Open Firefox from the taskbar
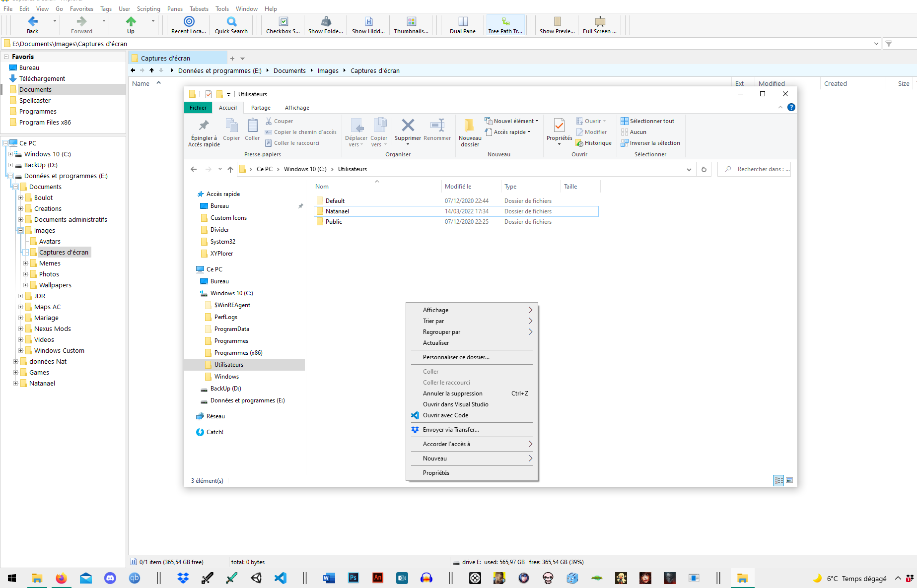Viewport: 917px width, 588px height. click(61, 578)
